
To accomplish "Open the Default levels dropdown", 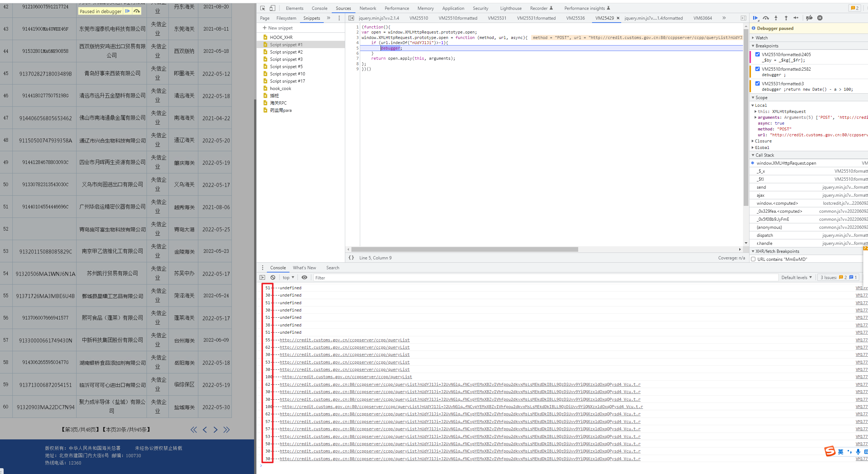I will [797, 277].
